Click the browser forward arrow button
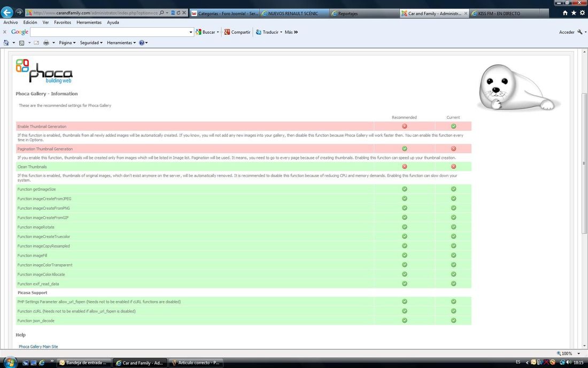Screen dimensions: 588x368 tap(19, 12)
